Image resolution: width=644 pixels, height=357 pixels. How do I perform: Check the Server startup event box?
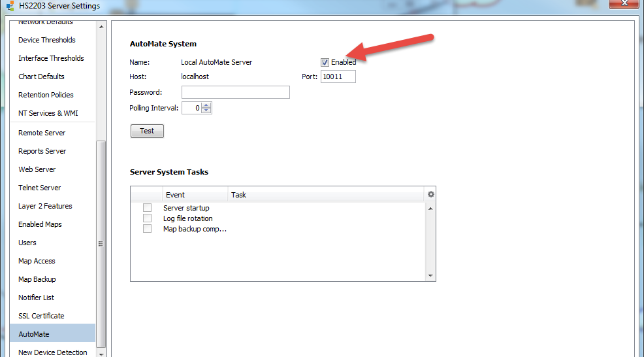pos(148,208)
